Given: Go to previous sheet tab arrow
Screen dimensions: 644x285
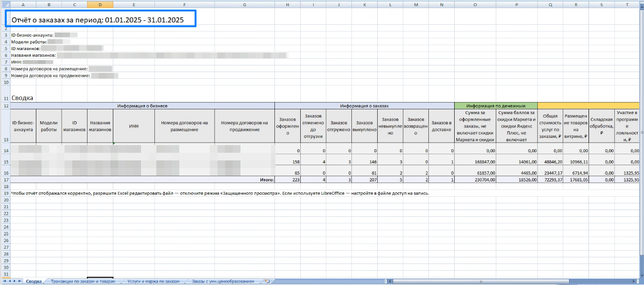Looking at the screenshot, I should 9,282.
